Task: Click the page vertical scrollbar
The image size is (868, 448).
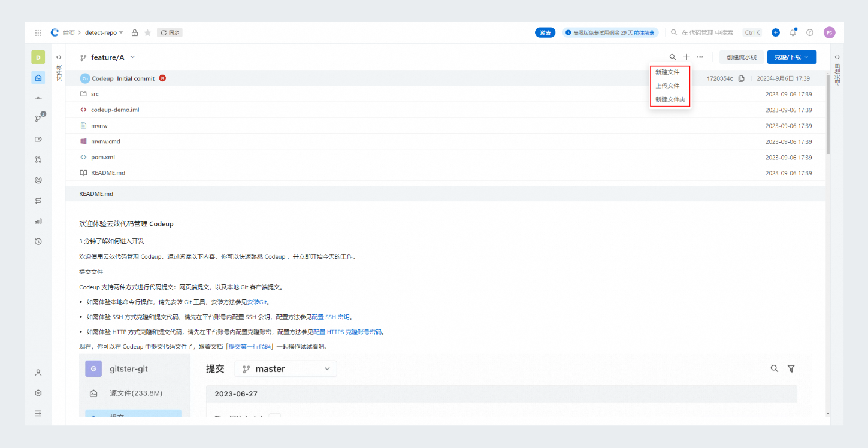Action: click(x=828, y=115)
